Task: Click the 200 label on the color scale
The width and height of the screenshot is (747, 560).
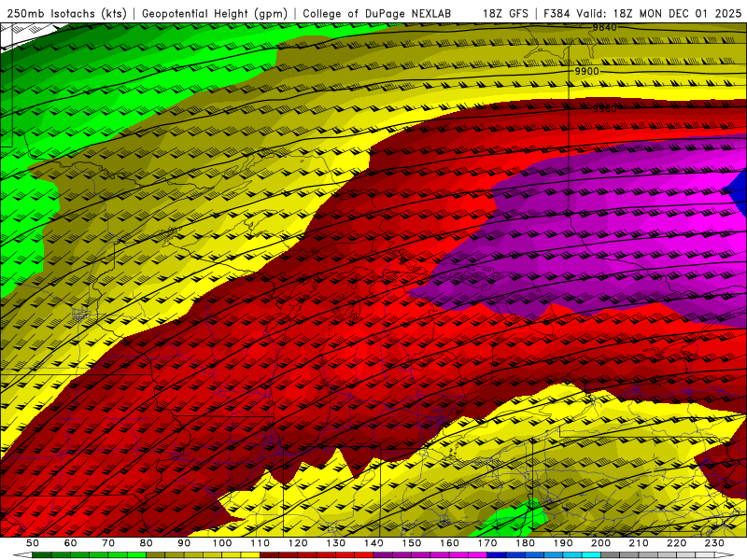Action: coord(601,543)
